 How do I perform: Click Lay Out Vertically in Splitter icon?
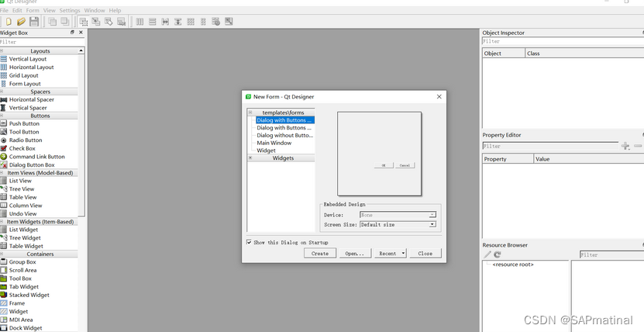pos(177,22)
